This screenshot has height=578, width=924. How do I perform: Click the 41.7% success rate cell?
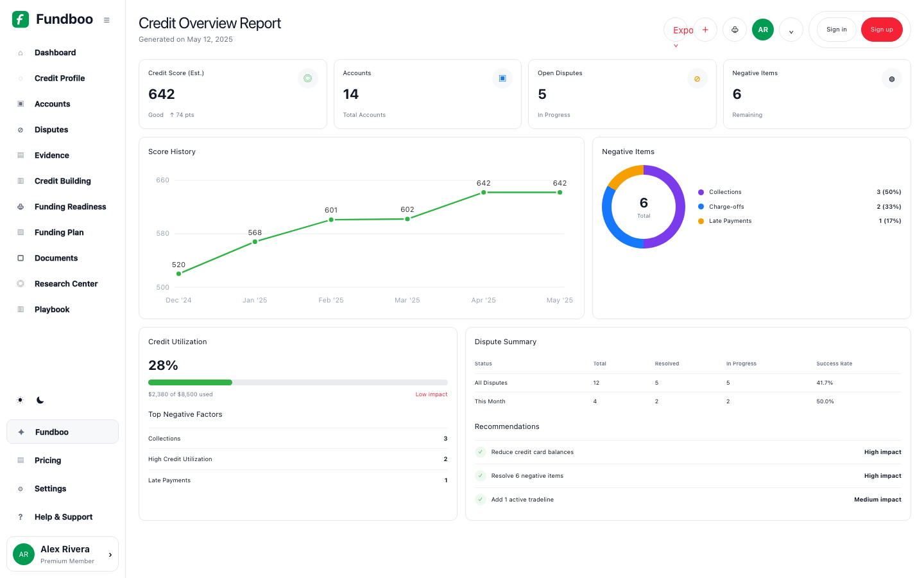tap(825, 383)
